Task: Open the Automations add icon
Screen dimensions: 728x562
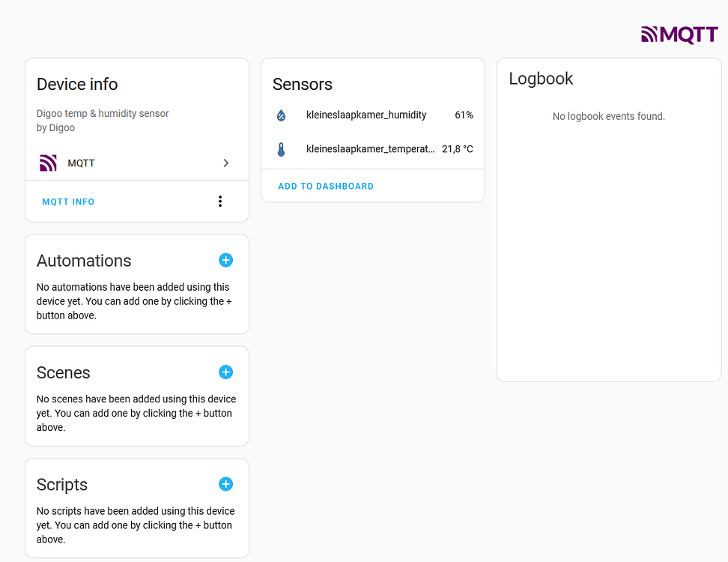Action: [225, 260]
